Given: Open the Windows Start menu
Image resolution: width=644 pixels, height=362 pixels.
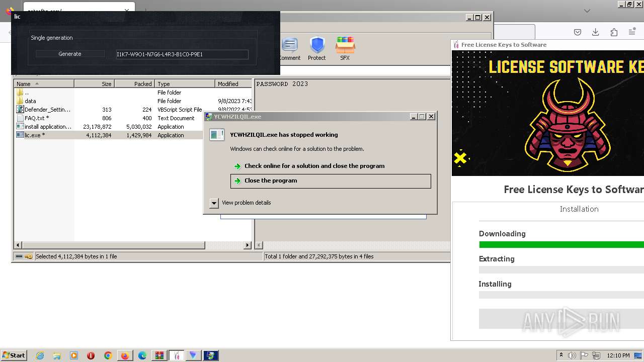Looking at the screenshot, I should [x=14, y=355].
